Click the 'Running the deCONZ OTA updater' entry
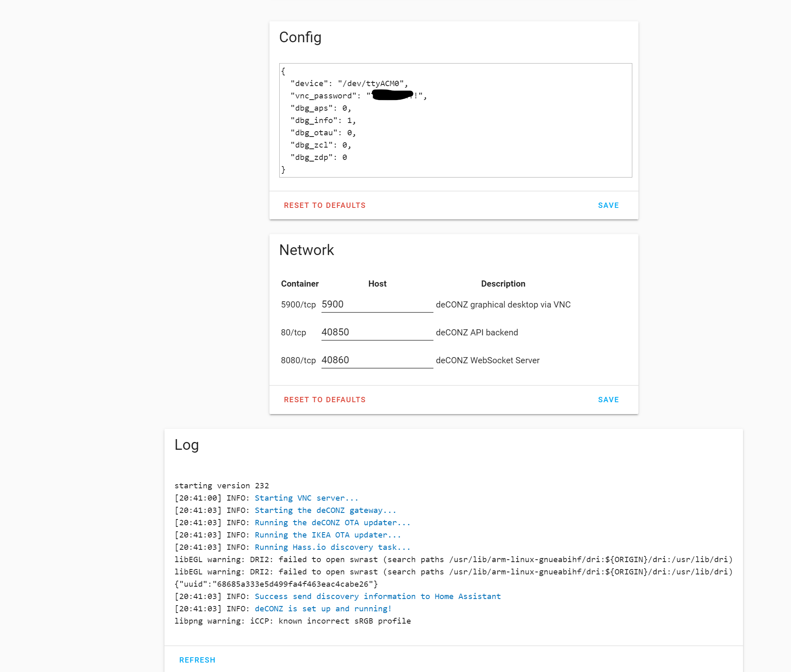The height and width of the screenshot is (672, 791). coord(332,522)
